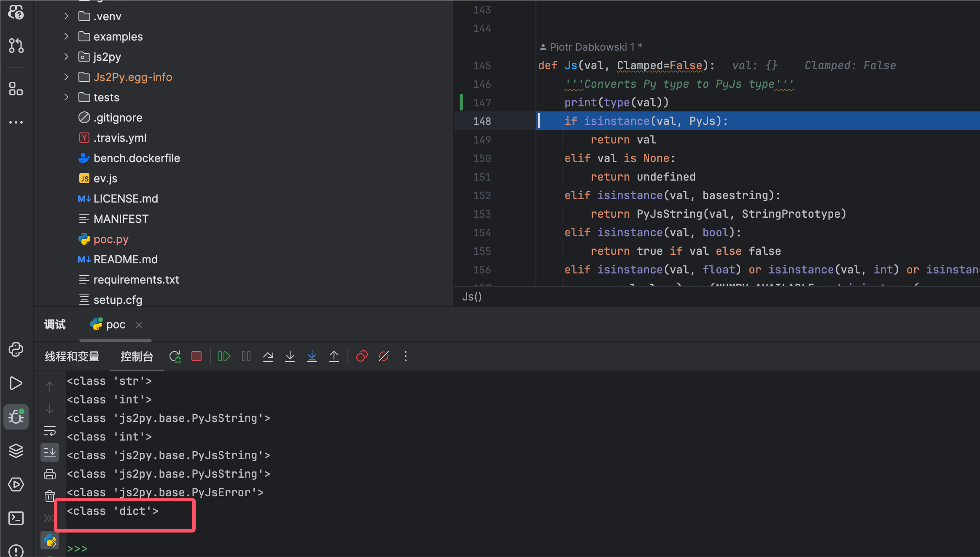The width and height of the screenshot is (980, 557).
Task: Open Python Packages tool window in sidebar
Action: [x=16, y=451]
